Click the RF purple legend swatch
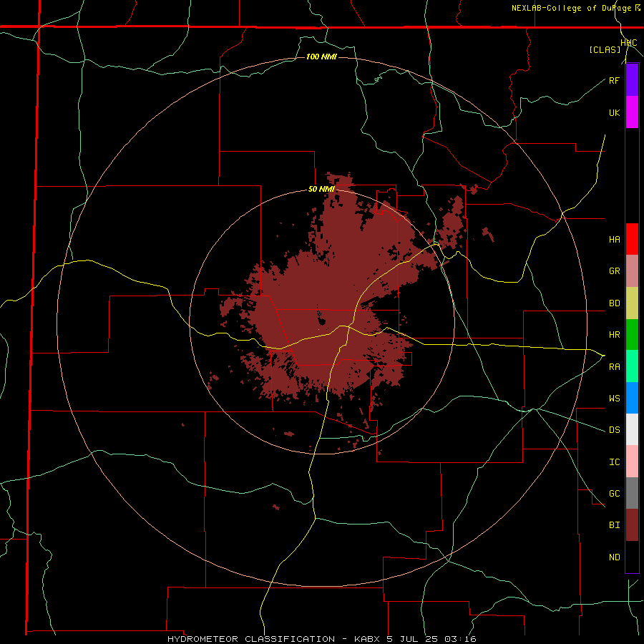Viewport: 644px width, 644px height. pos(632,80)
